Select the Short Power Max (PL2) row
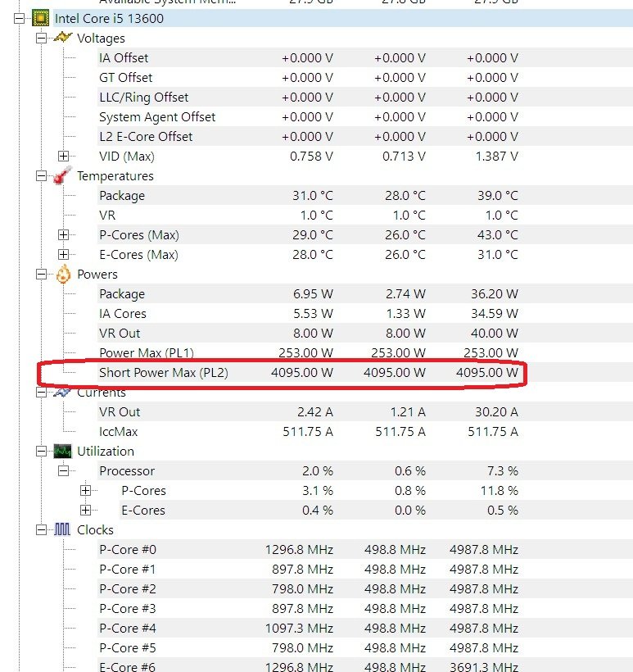The width and height of the screenshot is (633, 672). click(365, 372)
